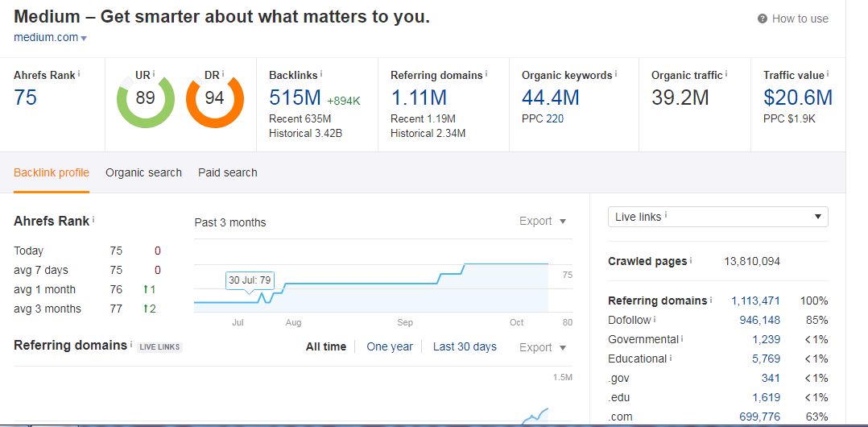Click info icon next to Dofollow
868x427 pixels.
655,320
